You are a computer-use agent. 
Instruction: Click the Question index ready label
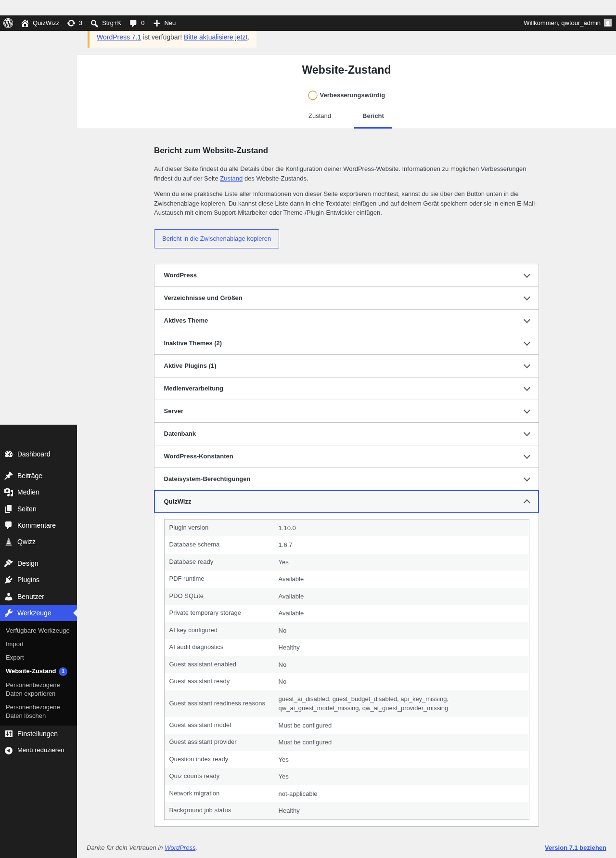198,759
